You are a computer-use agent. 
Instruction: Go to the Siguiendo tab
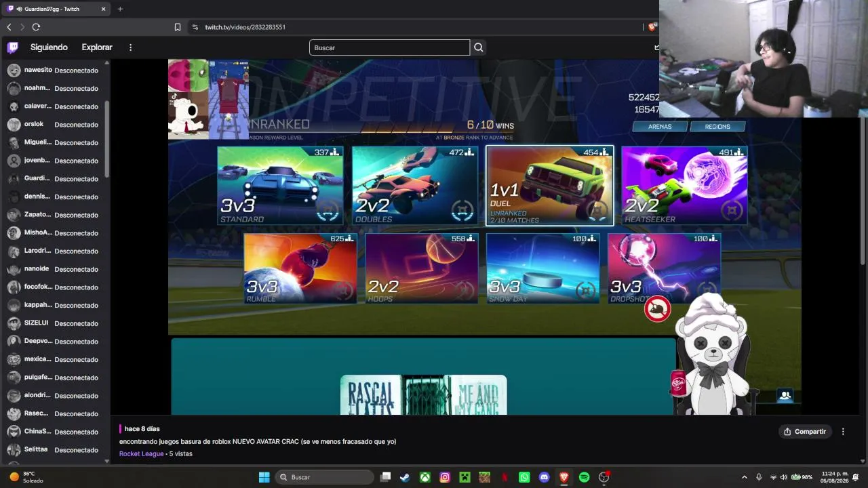click(x=49, y=47)
